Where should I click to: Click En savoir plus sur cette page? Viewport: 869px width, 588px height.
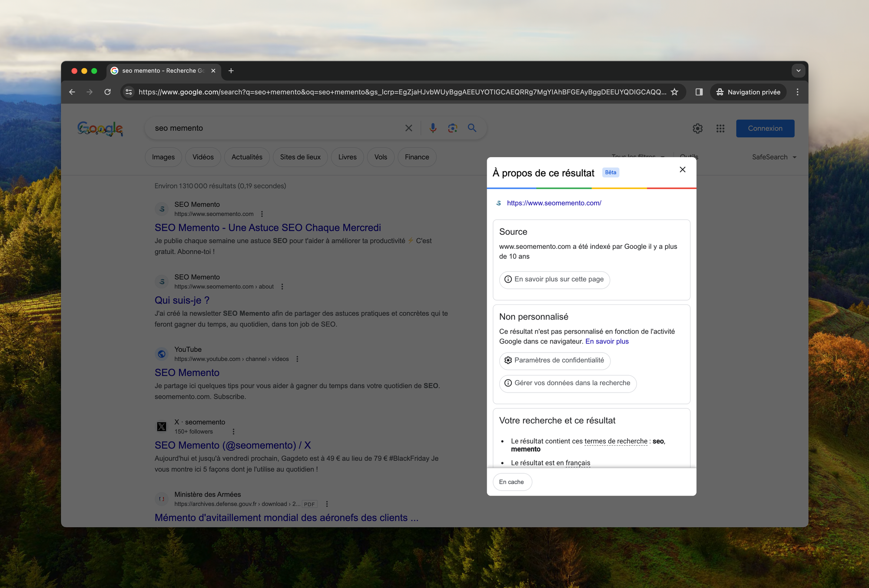click(554, 280)
